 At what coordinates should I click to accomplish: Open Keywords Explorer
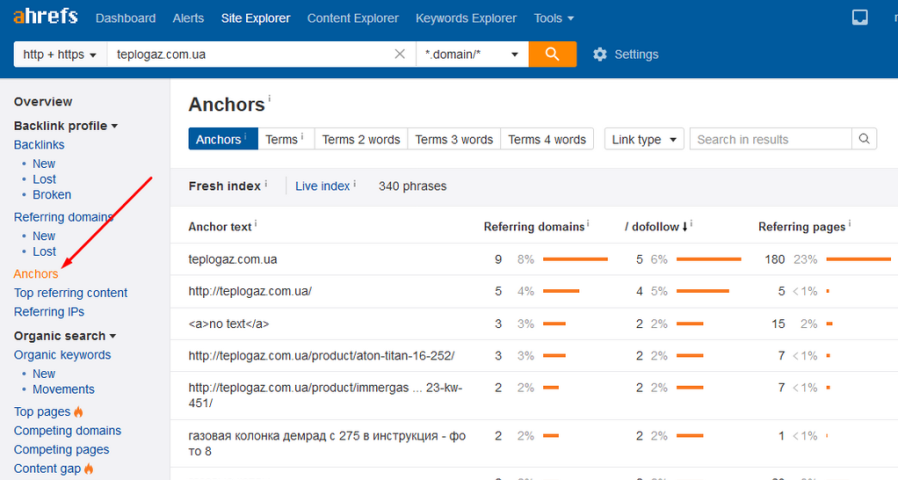click(466, 18)
